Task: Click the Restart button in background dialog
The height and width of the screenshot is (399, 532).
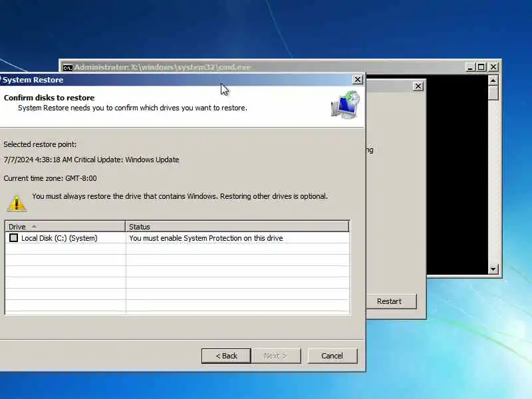Action: [390, 301]
